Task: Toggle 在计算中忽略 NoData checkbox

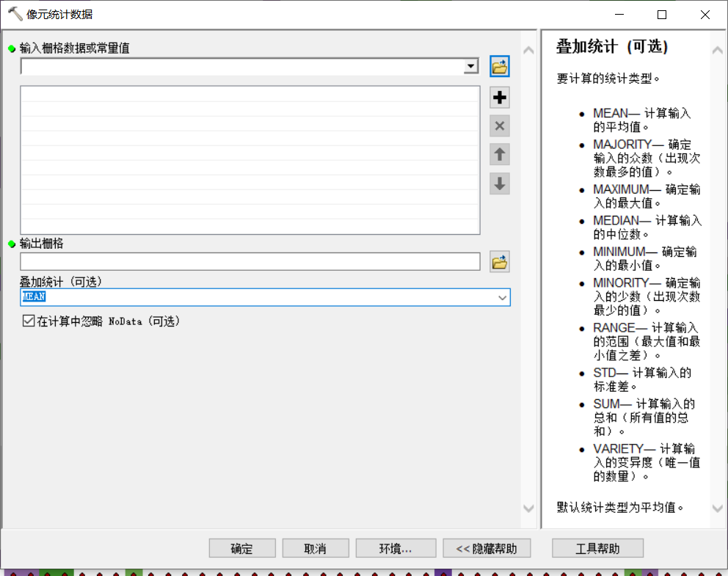Action: coord(29,321)
